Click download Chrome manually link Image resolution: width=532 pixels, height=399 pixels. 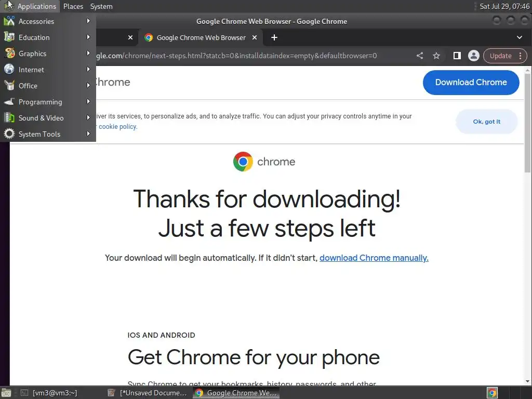coord(374,258)
